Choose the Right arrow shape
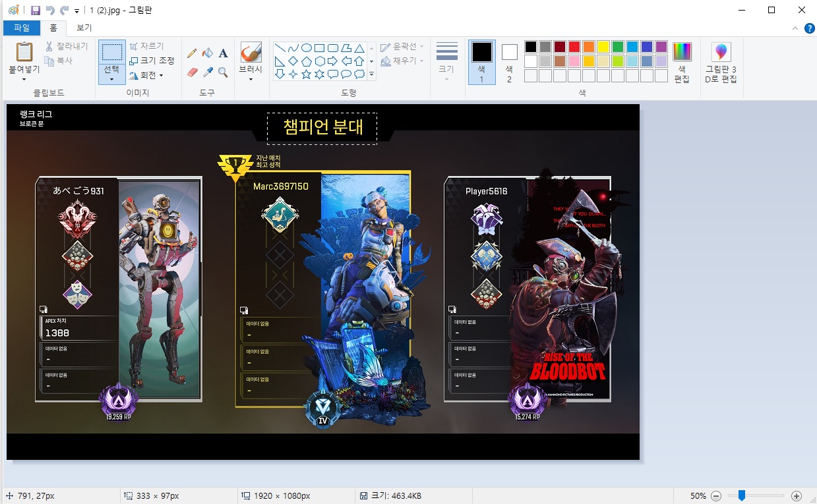This screenshot has height=504, width=817. point(332,61)
